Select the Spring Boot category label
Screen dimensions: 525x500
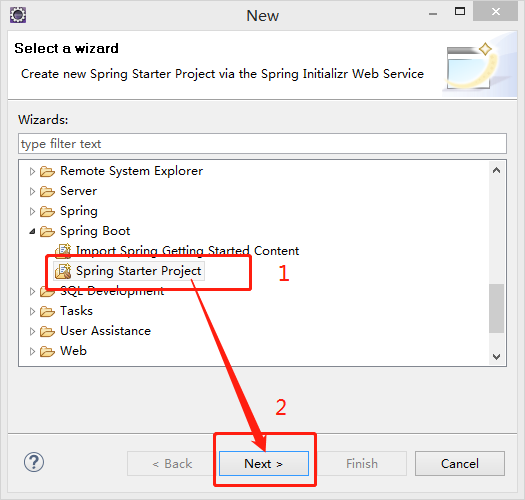95,231
